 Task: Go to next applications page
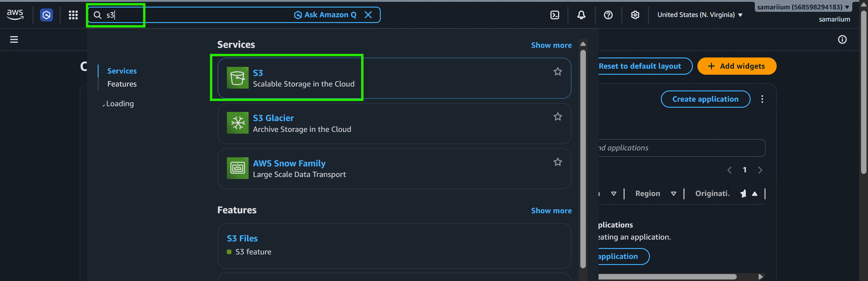click(760, 170)
